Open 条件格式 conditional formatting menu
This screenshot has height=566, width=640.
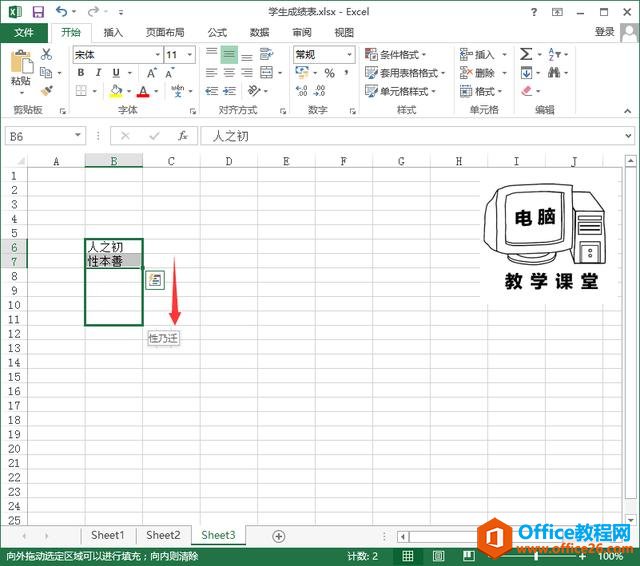(395, 54)
